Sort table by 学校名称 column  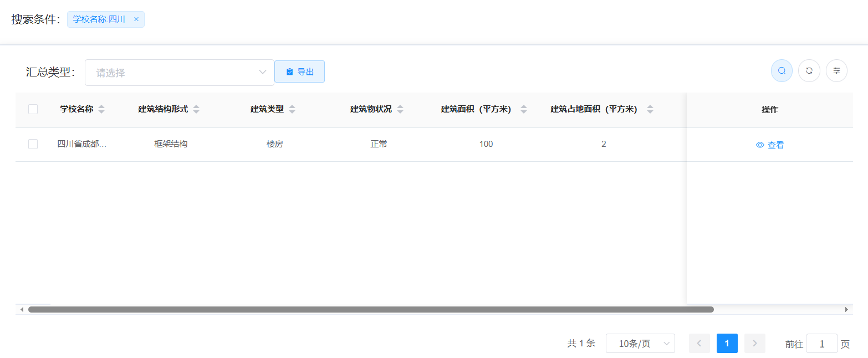click(x=101, y=109)
